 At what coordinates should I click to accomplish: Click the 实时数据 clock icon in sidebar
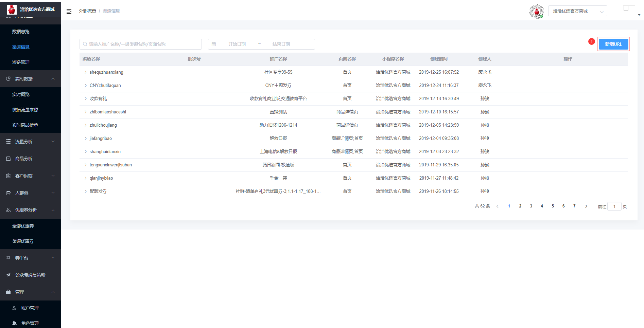[x=8, y=79]
